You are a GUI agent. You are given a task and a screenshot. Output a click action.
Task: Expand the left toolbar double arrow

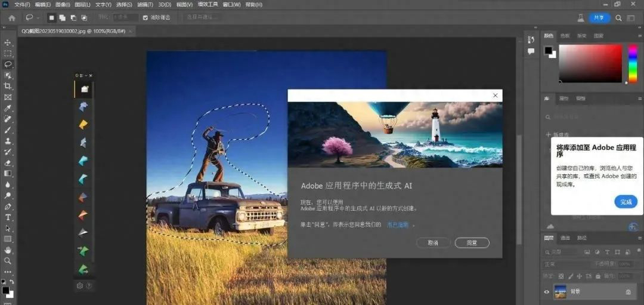point(4,27)
